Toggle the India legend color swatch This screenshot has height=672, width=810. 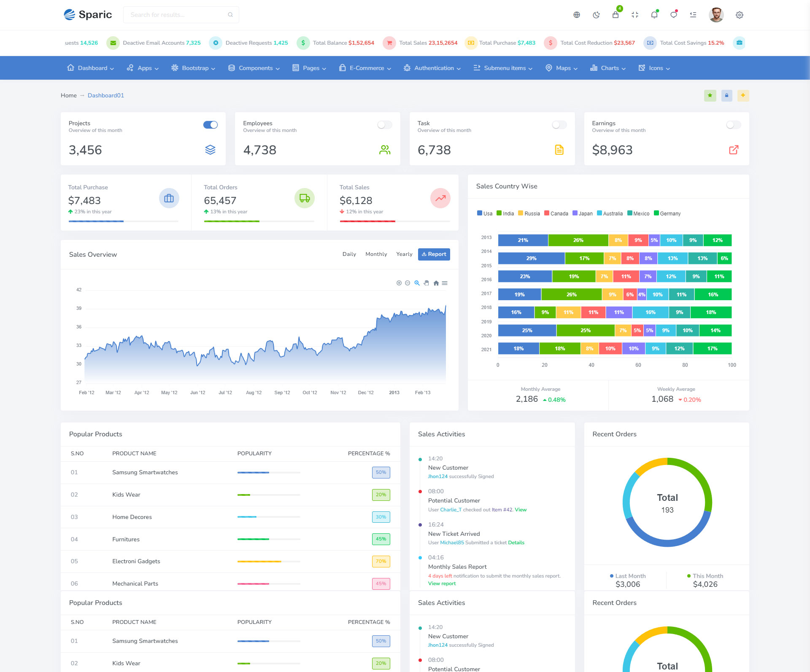coord(499,213)
